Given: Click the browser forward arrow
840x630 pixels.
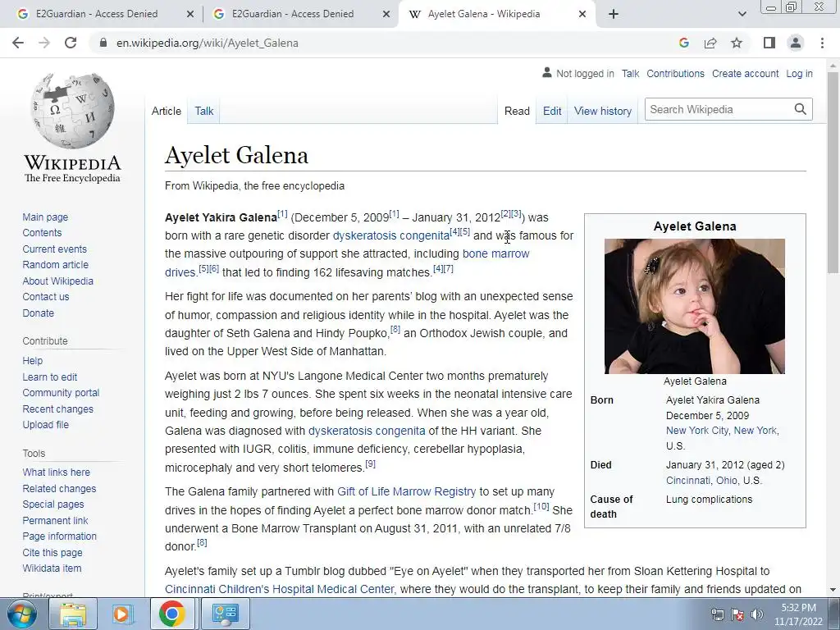Looking at the screenshot, I should (44, 43).
